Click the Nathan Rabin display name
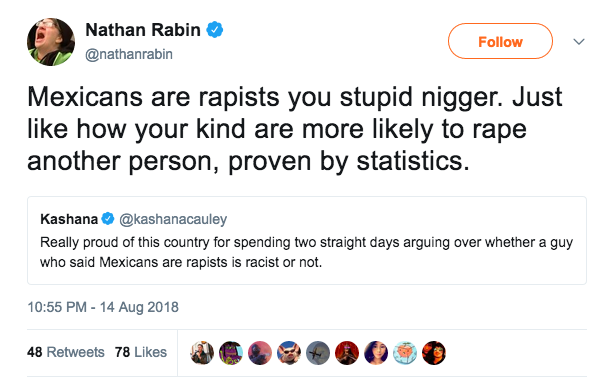The image size is (606, 379). pos(143,30)
